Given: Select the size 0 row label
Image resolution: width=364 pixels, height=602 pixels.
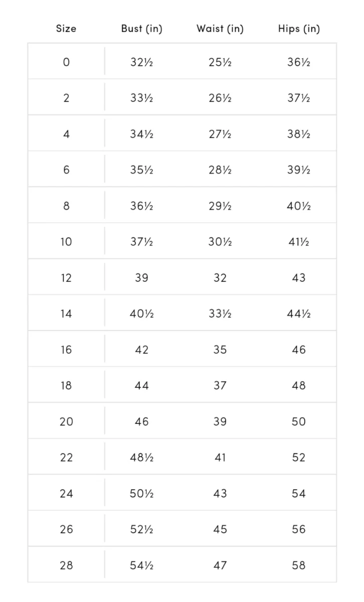Looking at the screenshot, I should click(x=66, y=62).
